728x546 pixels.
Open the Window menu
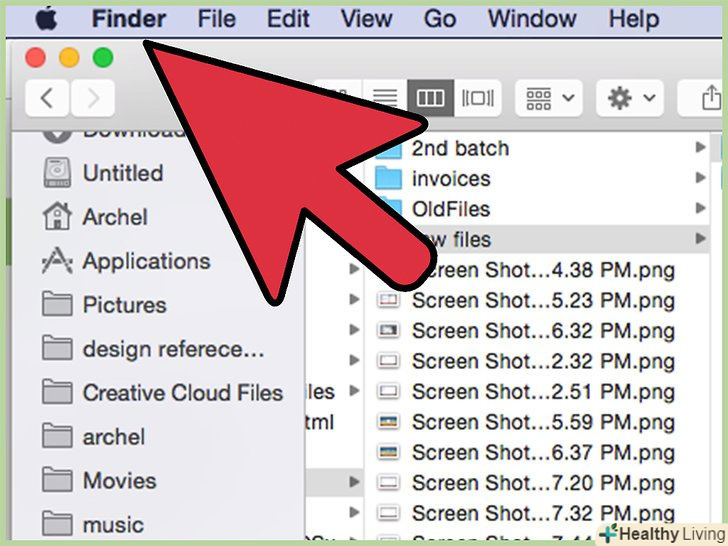(x=532, y=20)
